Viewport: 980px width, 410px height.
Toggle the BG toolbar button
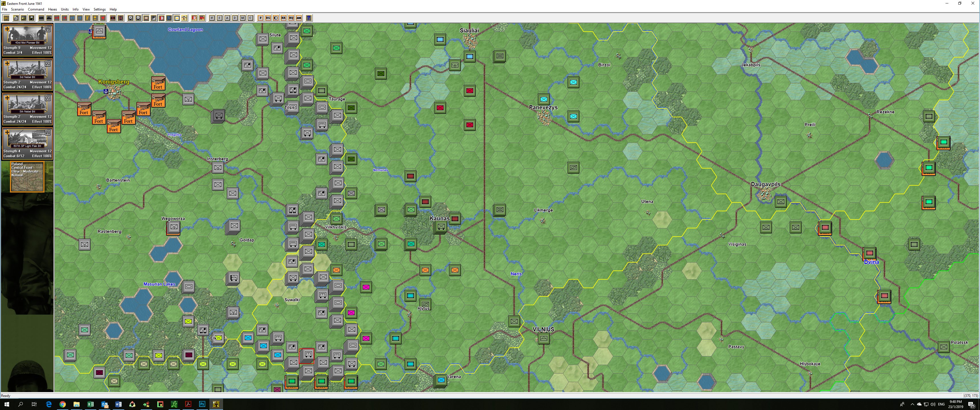268,18
